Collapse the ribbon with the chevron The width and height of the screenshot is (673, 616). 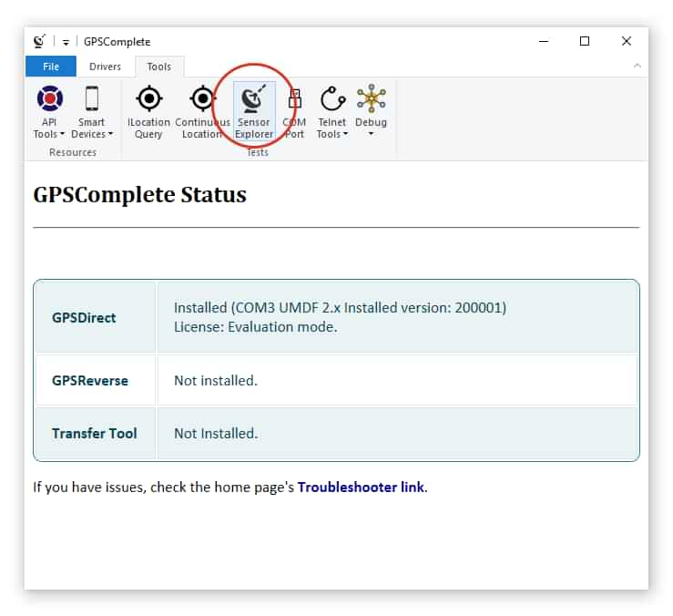637,66
